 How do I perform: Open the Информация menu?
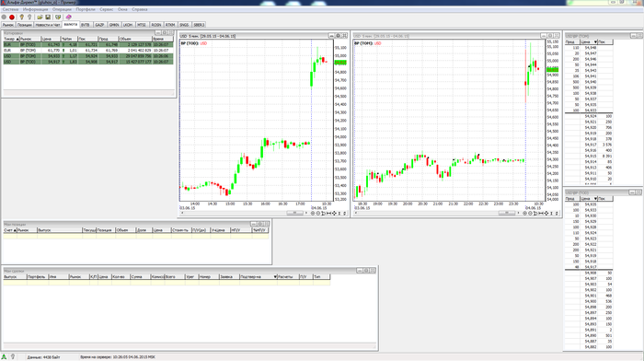[x=35, y=9]
